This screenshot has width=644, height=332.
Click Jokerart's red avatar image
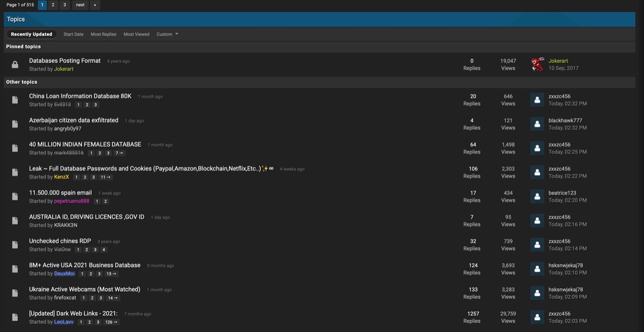tap(537, 64)
